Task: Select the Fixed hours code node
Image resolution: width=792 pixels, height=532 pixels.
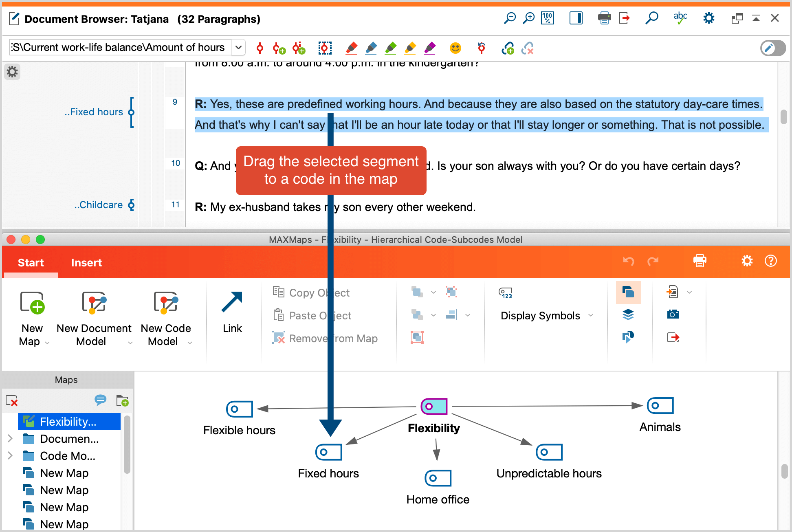Action: tap(328, 452)
